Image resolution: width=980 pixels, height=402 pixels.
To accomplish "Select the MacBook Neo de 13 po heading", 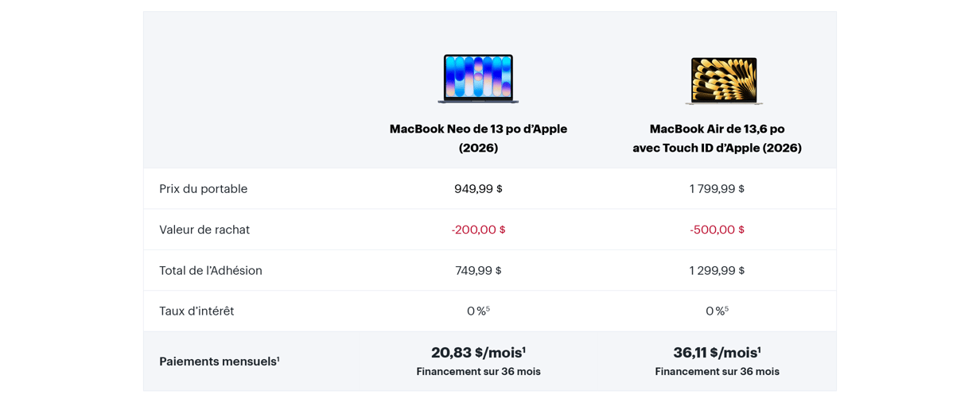I will click(478, 138).
